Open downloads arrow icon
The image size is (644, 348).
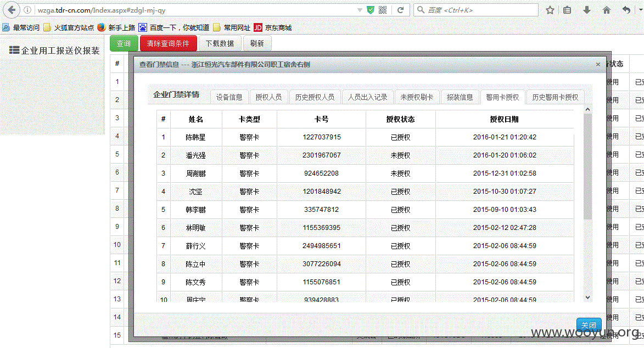[x=587, y=10]
